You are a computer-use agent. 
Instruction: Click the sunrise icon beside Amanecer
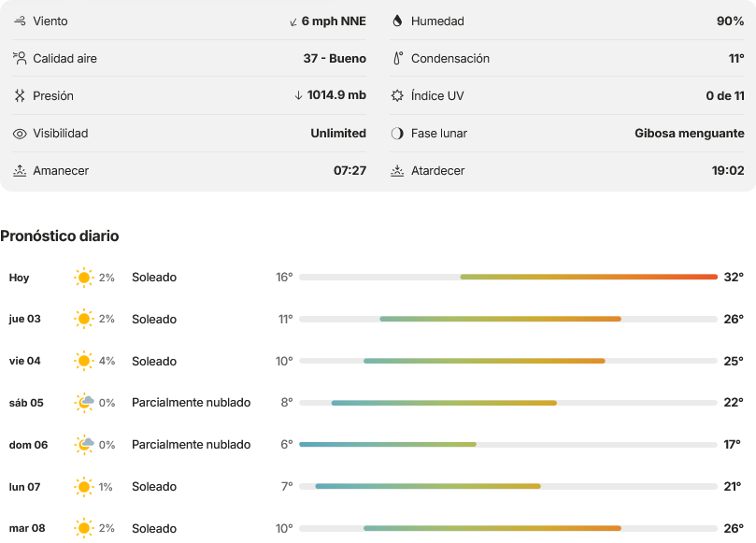[20, 171]
